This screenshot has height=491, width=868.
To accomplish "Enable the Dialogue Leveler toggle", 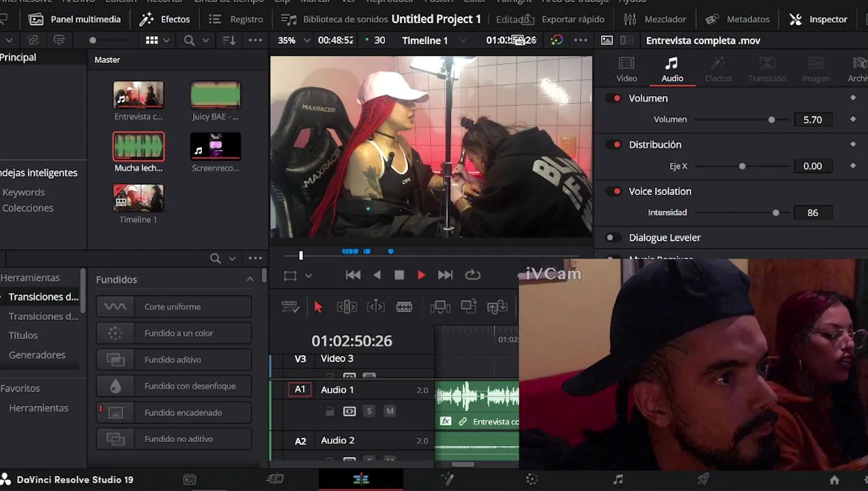I will click(613, 238).
